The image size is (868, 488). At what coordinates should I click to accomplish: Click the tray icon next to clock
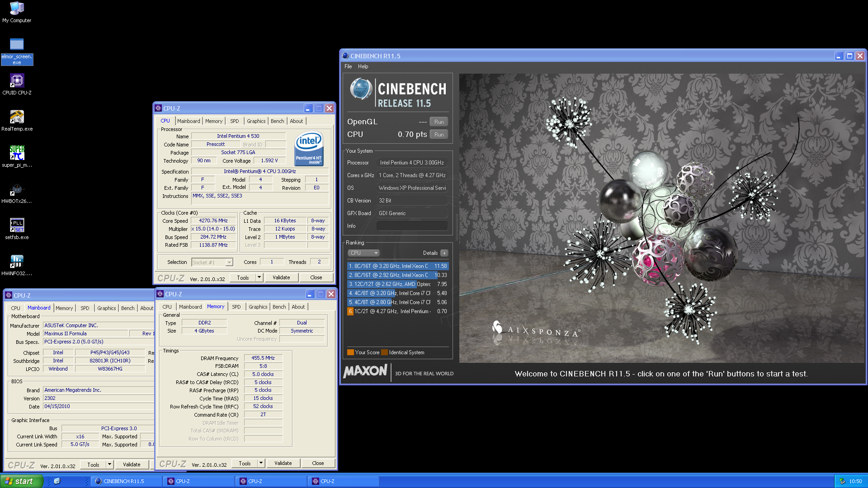pos(842,481)
